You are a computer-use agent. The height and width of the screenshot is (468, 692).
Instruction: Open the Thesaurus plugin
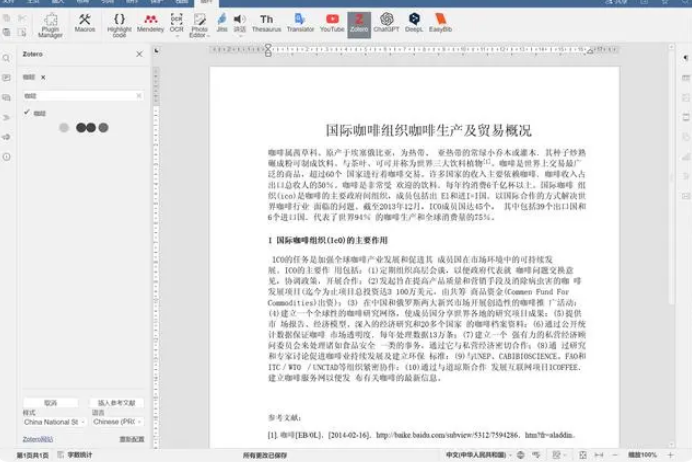click(266, 23)
